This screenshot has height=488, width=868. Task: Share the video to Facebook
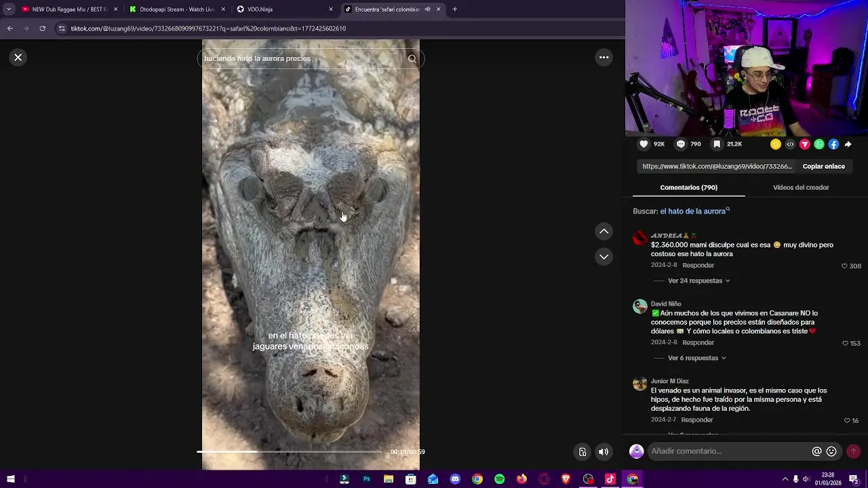pyautogui.click(x=833, y=144)
